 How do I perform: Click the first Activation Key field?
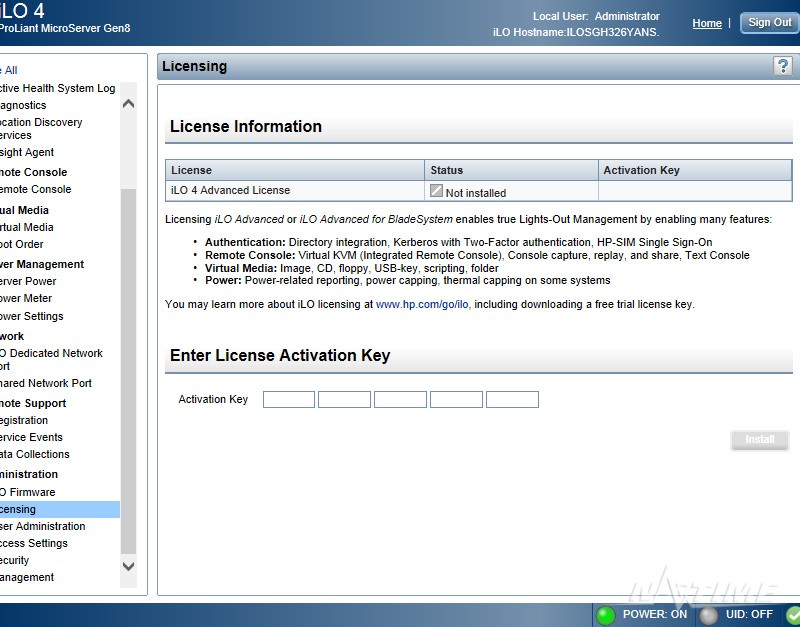click(289, 399)
